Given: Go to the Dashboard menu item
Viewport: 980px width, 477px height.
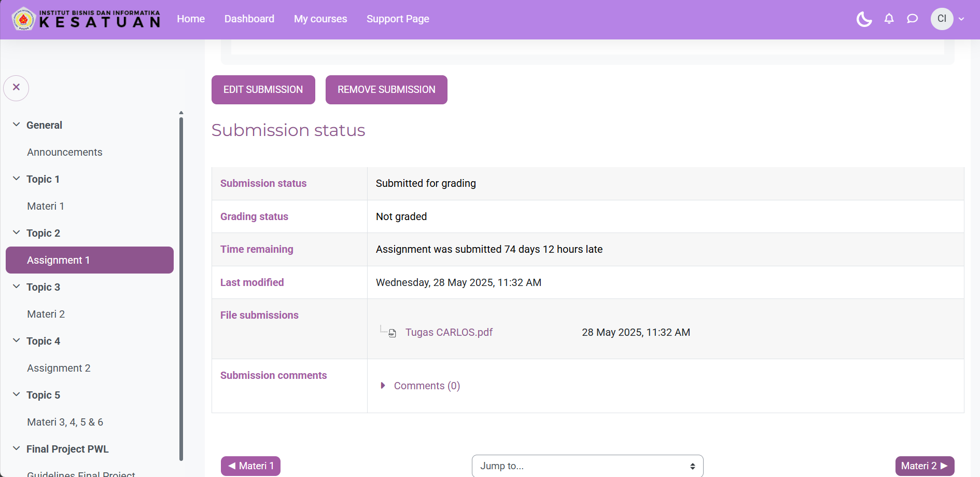Looking at the screenshot, I should 249,19.
